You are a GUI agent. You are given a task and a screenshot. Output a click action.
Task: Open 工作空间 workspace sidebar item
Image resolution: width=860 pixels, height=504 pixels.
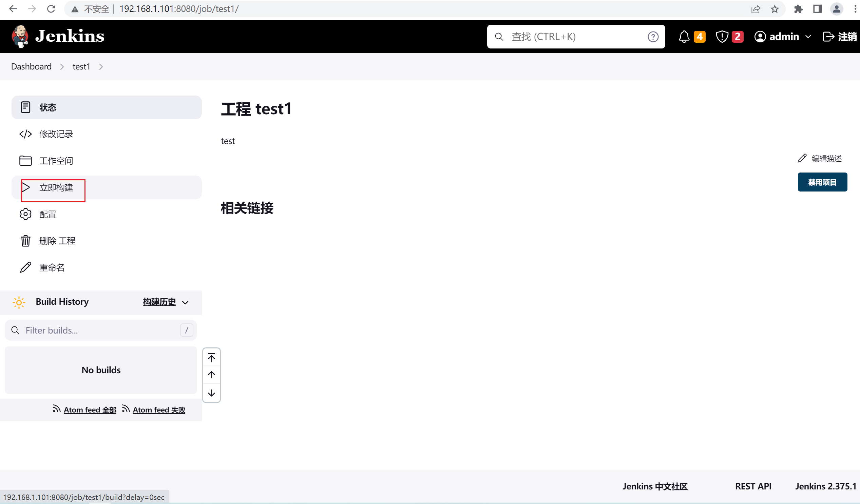(x=107, y=161)
